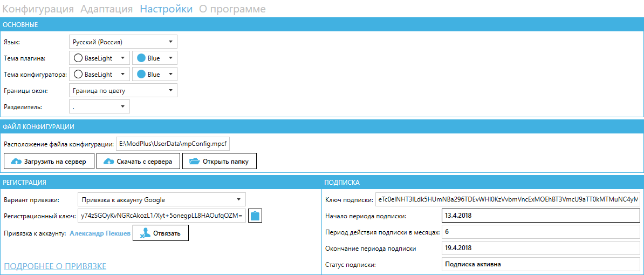Open the 'Границы окон' dropdown
Screen dimensions: 644x275
[123, 90]
